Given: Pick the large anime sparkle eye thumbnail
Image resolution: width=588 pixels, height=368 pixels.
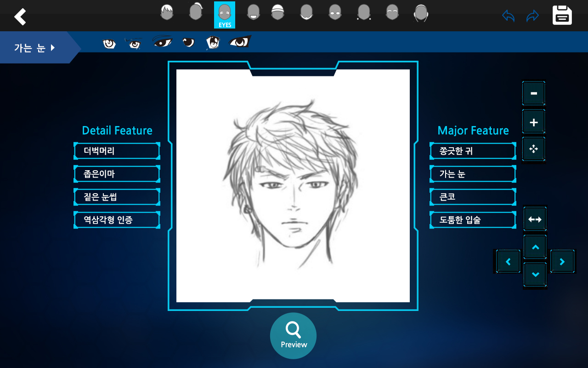Looking at the screenshot, I should pos(213,42).
